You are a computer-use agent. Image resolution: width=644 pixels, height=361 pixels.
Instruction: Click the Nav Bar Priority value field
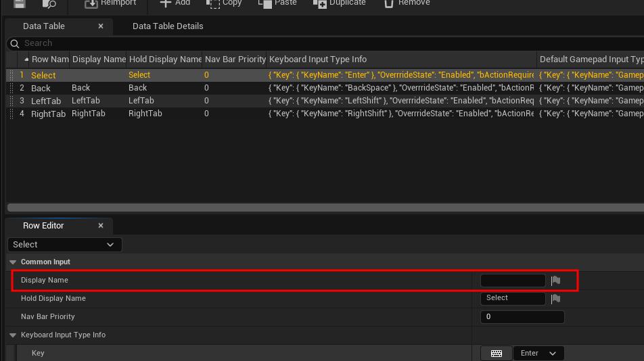coord(522,317)
